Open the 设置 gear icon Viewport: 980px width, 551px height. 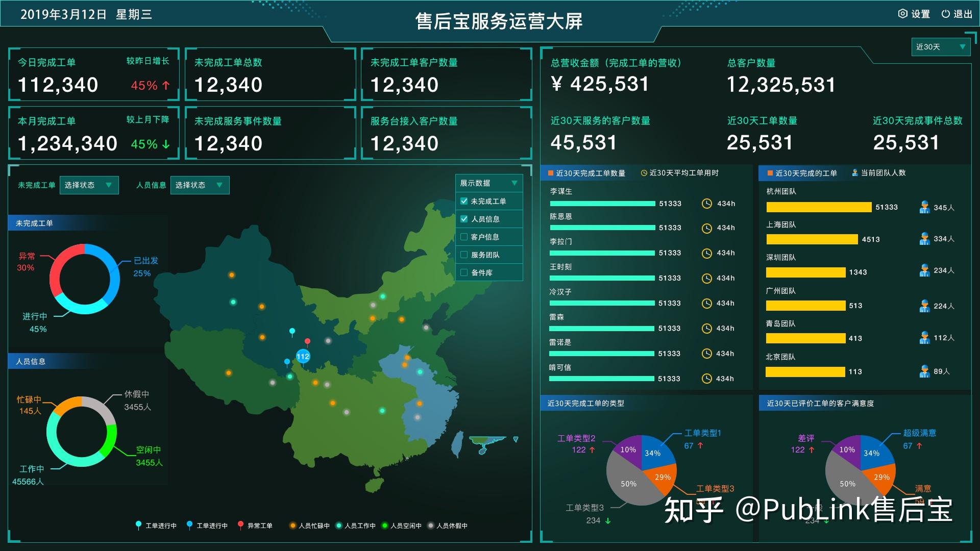coord(902,14)
